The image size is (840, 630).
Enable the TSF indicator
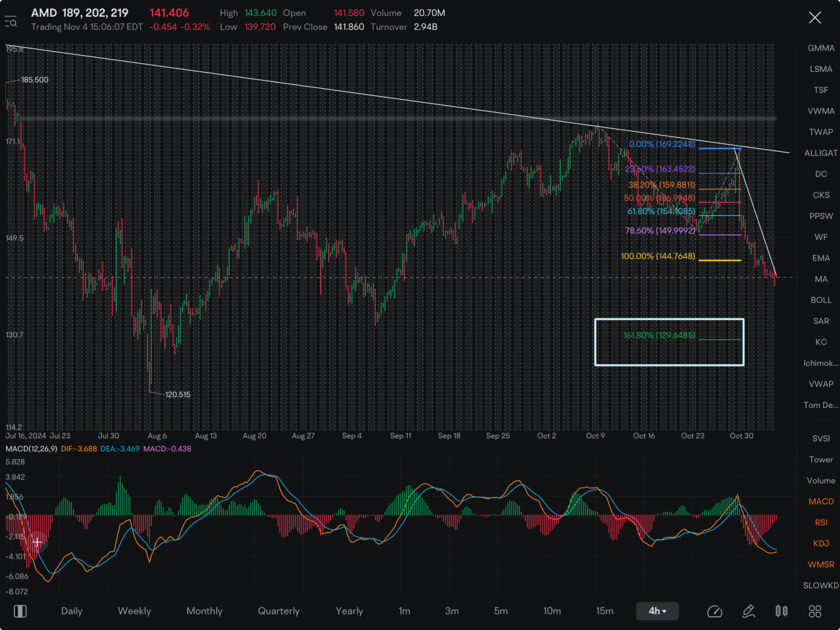point(821,90)
